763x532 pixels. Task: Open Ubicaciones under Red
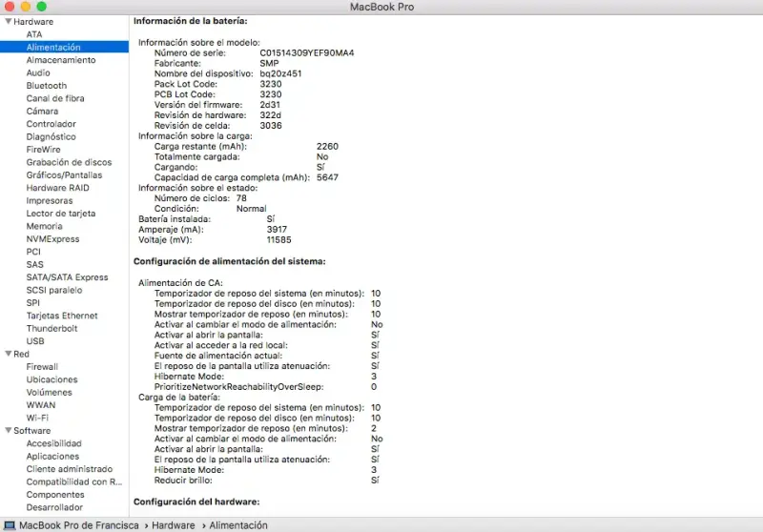point(52,379)
